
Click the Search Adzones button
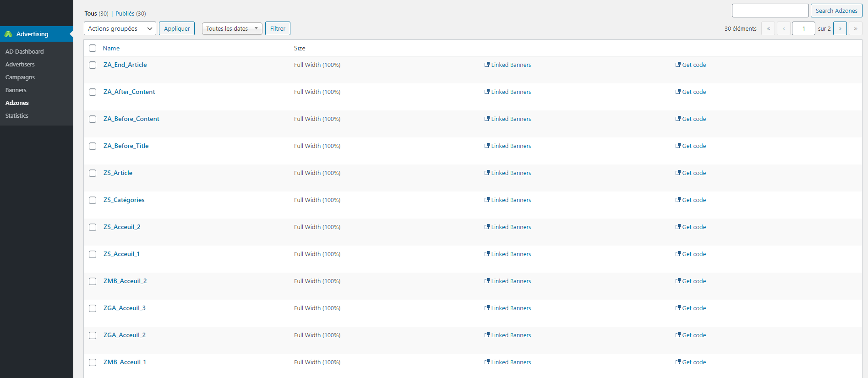(836, 11)
